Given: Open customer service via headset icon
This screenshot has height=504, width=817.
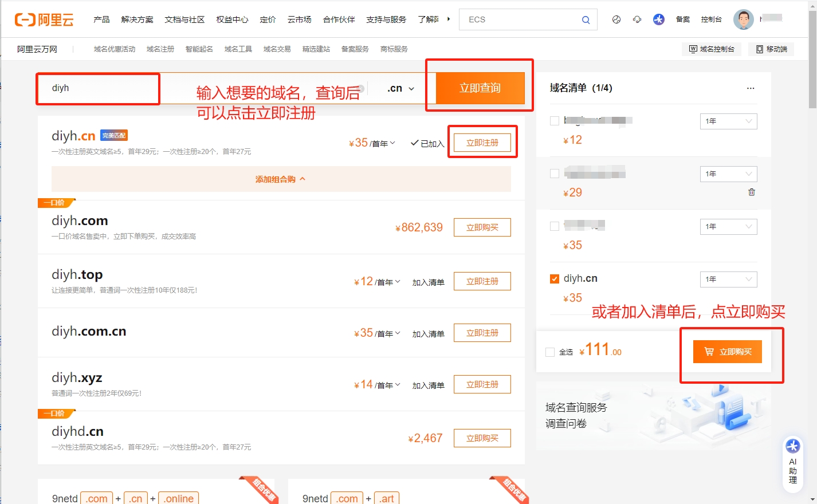Looking at the screenshot, I should click(637, 19).
